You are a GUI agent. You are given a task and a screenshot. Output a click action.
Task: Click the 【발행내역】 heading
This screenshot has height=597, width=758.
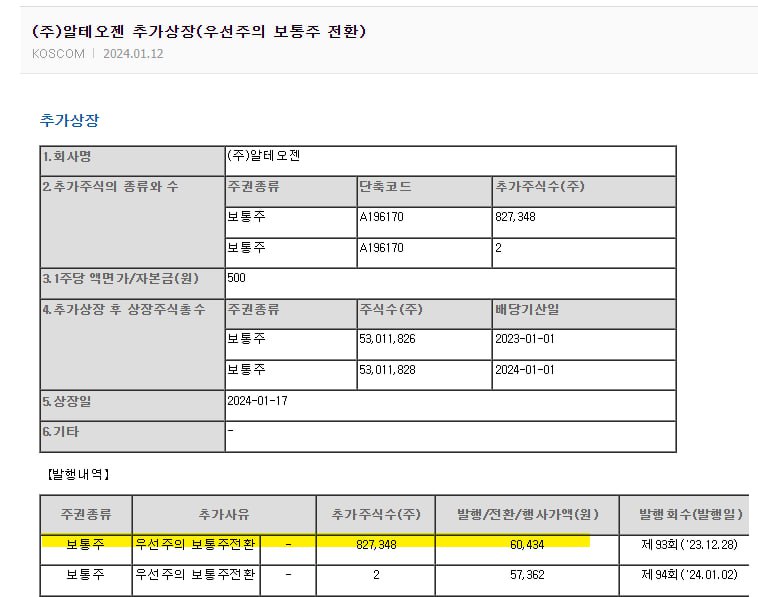point(78,474)
